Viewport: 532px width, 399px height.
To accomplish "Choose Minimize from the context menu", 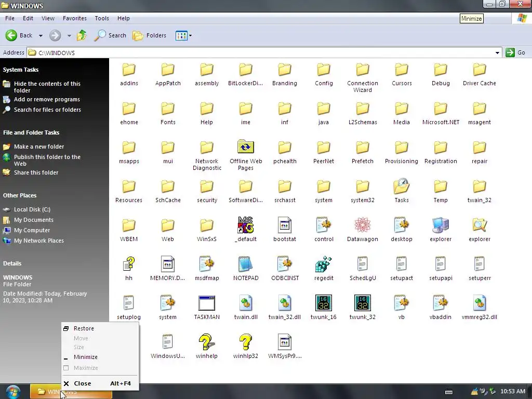I will [100, 357].
